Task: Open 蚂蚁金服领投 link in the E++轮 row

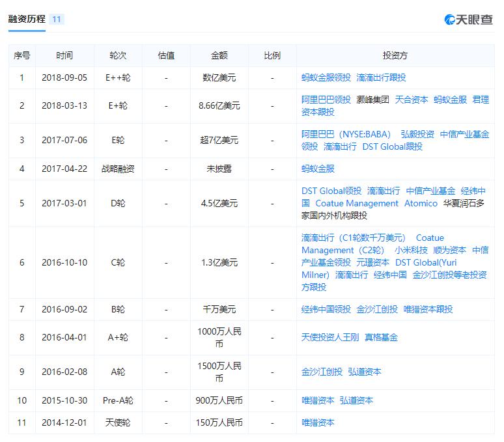Action: [326, 77]
